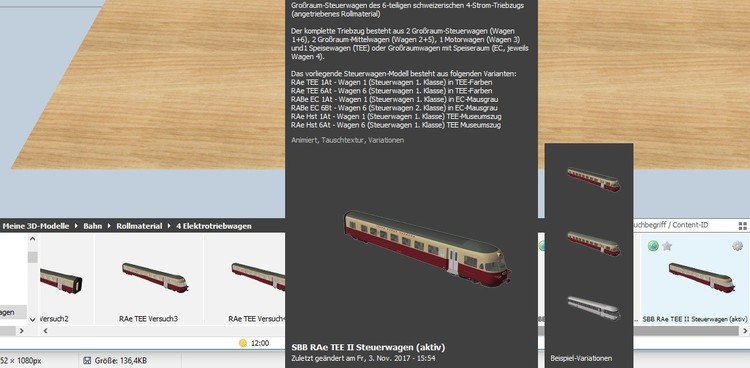Expand the arrow after Meine 3D-Modelle breadcrumb
750x368 pixels.
coord(76,226)
